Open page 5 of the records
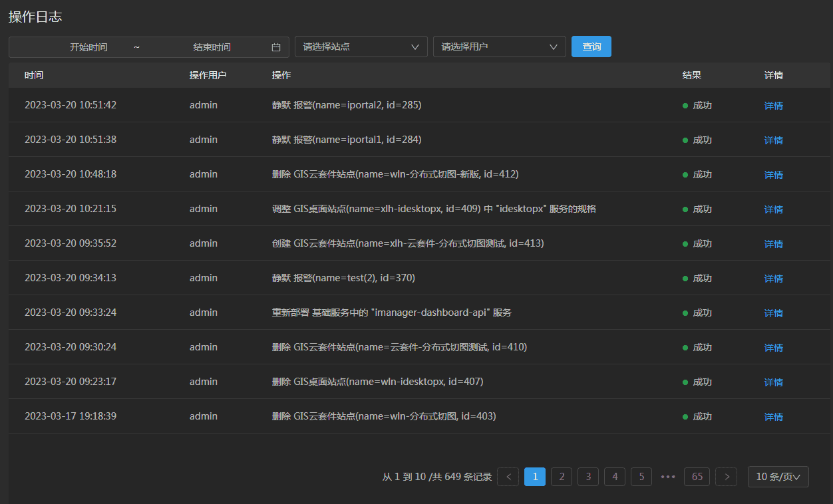Image resolution: width=833 pixels, height=504 pixels. point(641,477)
